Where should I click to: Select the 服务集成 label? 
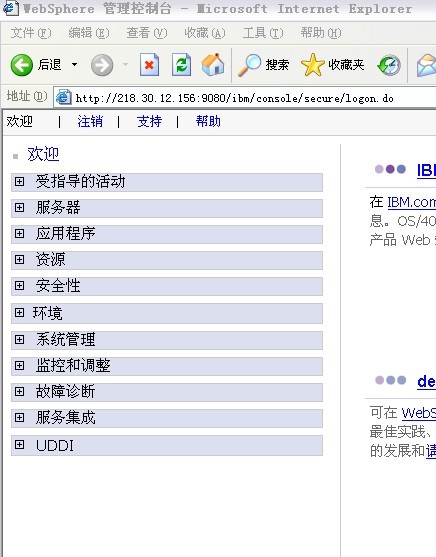65,417
